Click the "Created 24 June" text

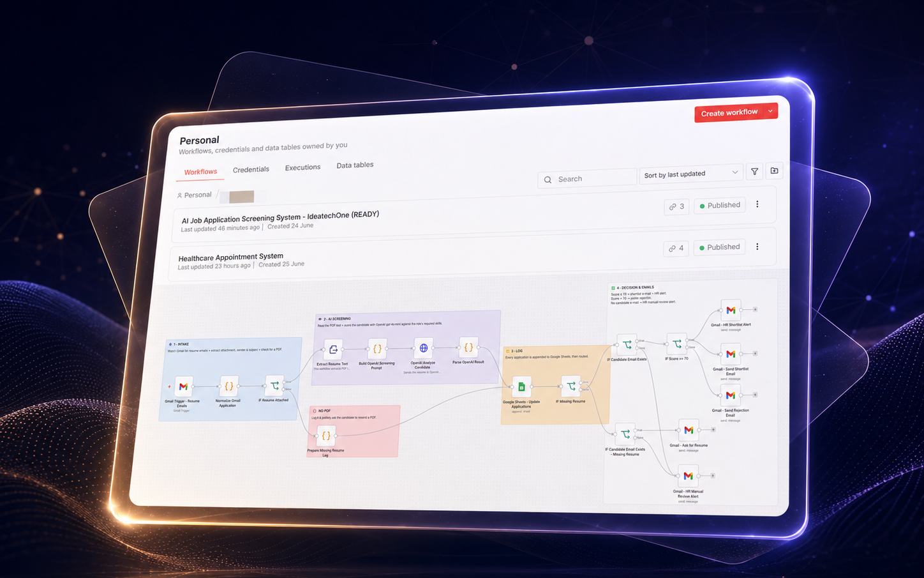tap(290, 226)
